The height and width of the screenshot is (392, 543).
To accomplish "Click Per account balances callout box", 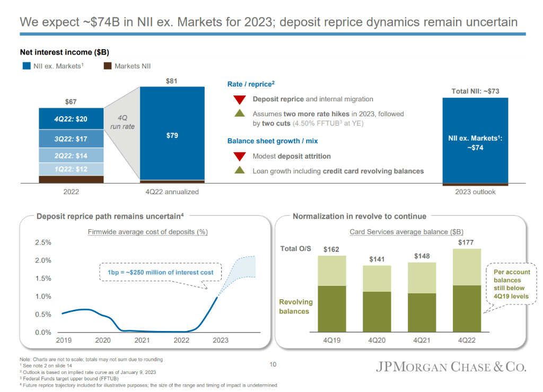I will tap(511, 284).
